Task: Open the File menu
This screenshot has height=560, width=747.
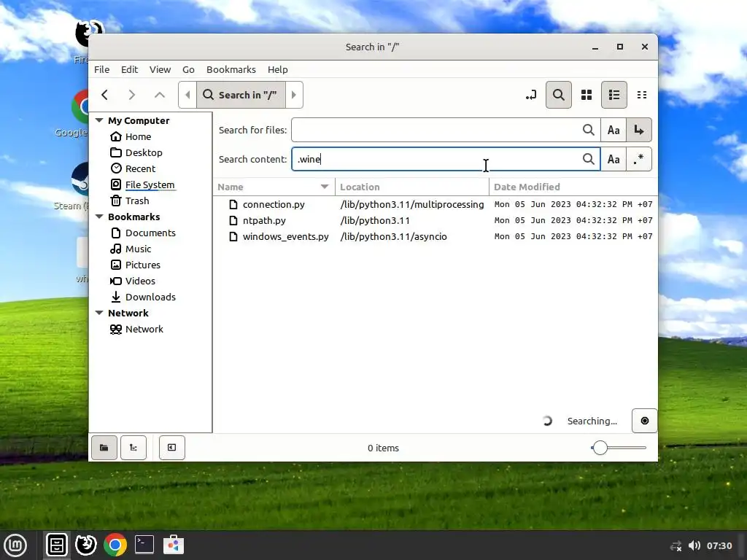Action: coord(102,69)
